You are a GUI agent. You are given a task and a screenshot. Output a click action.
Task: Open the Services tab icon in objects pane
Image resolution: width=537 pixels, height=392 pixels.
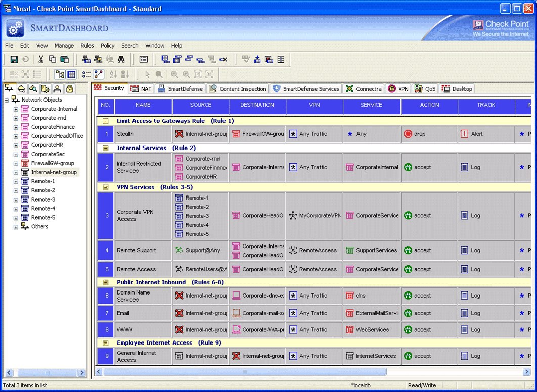tap(22, 89)
